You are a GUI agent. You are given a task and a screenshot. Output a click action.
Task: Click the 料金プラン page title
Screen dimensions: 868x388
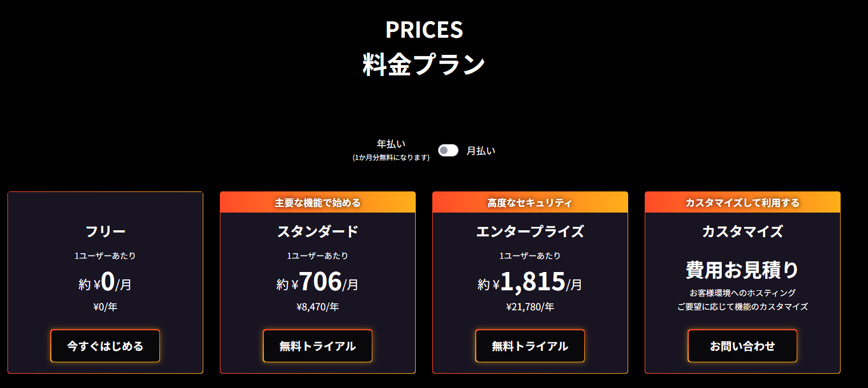[x=424, y=65]
